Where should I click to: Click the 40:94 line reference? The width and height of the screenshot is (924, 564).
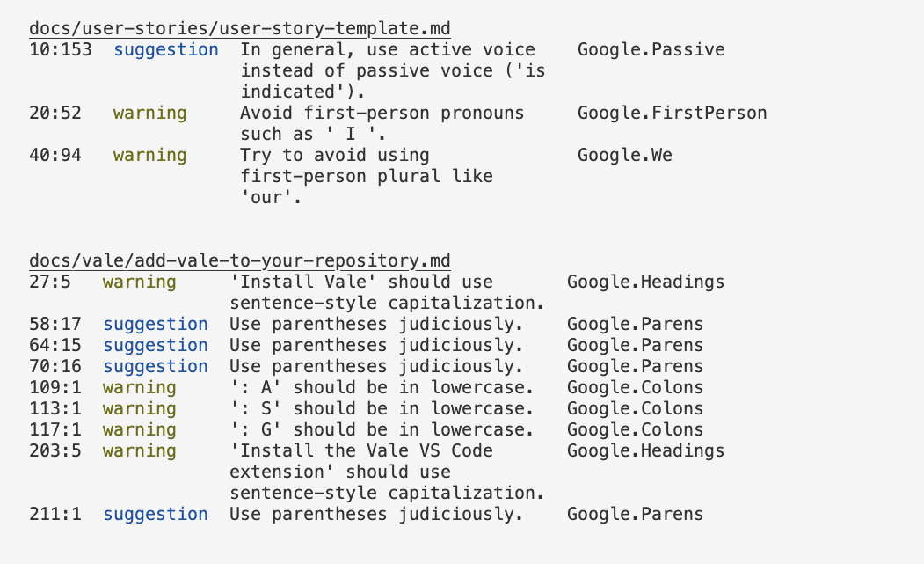[x=55, y=156]
